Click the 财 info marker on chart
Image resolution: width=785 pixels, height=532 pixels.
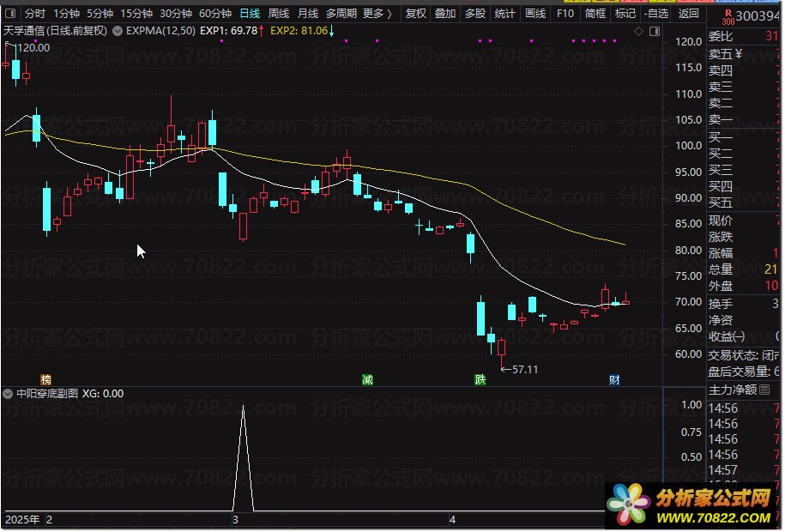[614, 379]
